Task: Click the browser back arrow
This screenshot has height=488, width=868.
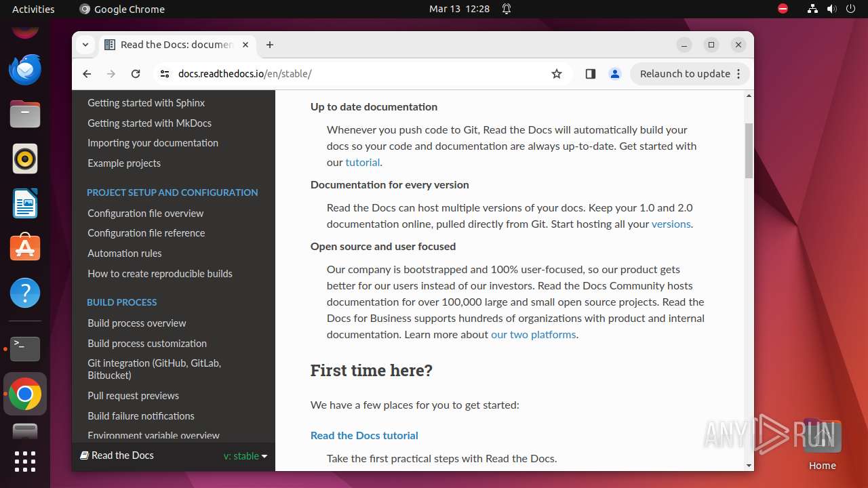Action: (87, 74)
